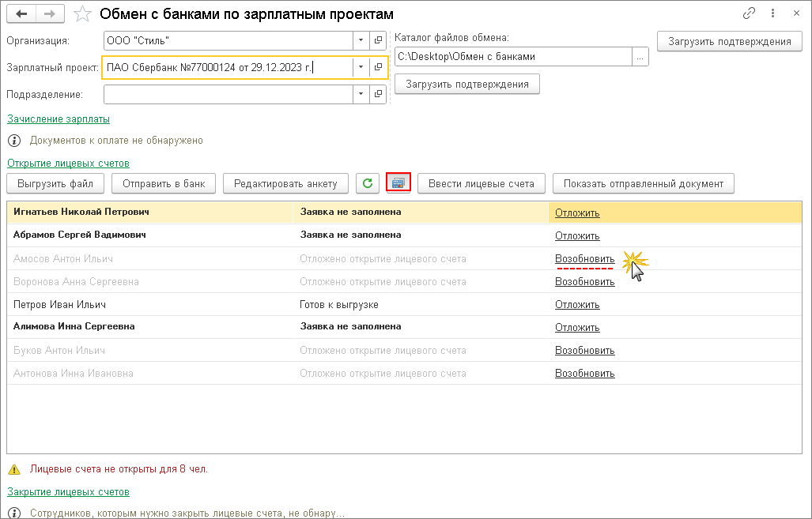Image resolution: width=812 pixels, height=519 pixels.
Task: Open the Зарплатный проект record via its open icon
Action: point(379,67)
